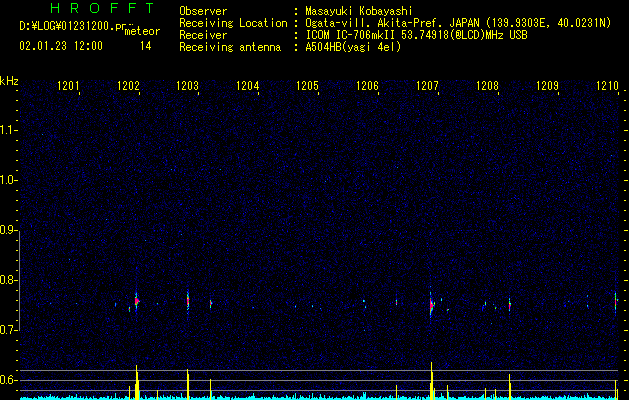The image size is (629, 400).
Task: Click the 'Receiving Location' label
Action: point(233,23)
